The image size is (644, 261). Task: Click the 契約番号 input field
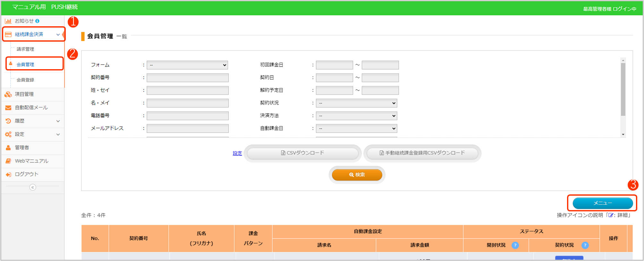coord(188,78)
